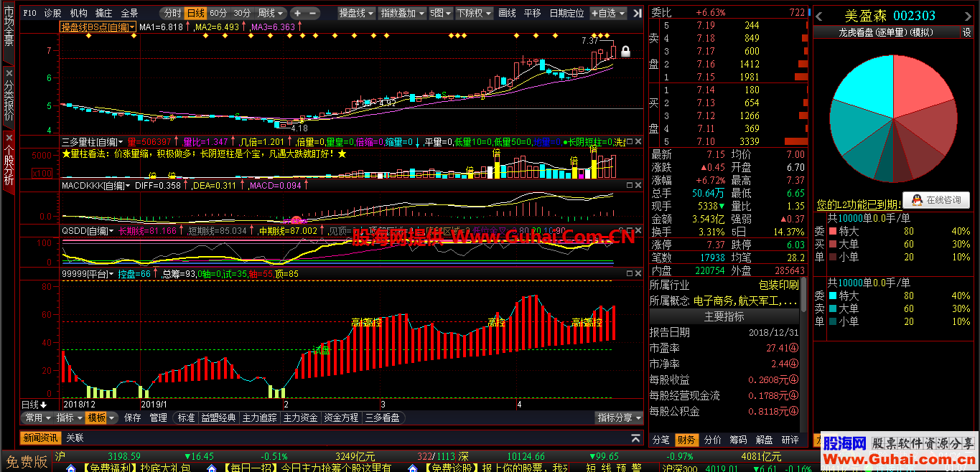
Task: Close the 个股分析 sidebar tab X
Action: (9, 137)
